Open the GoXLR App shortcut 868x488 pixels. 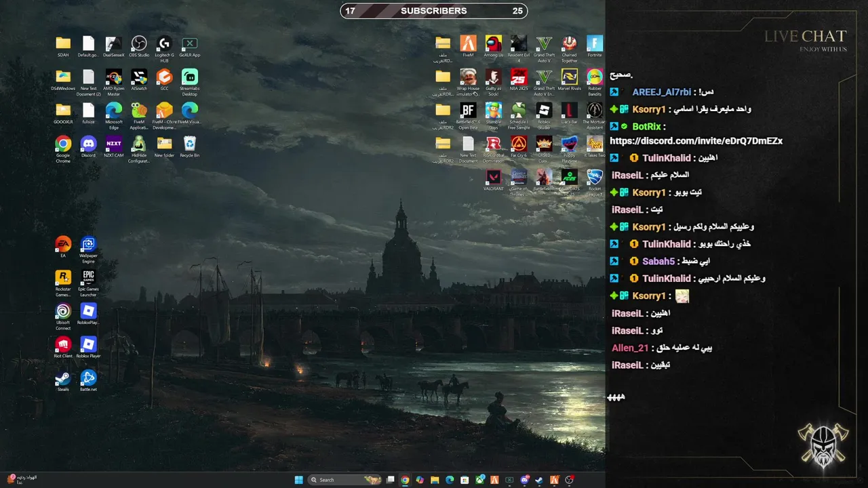point(190,47)
